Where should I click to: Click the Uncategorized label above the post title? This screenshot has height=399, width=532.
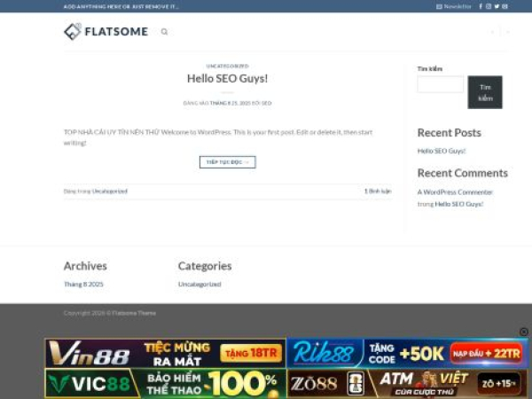tap(227, 66)
